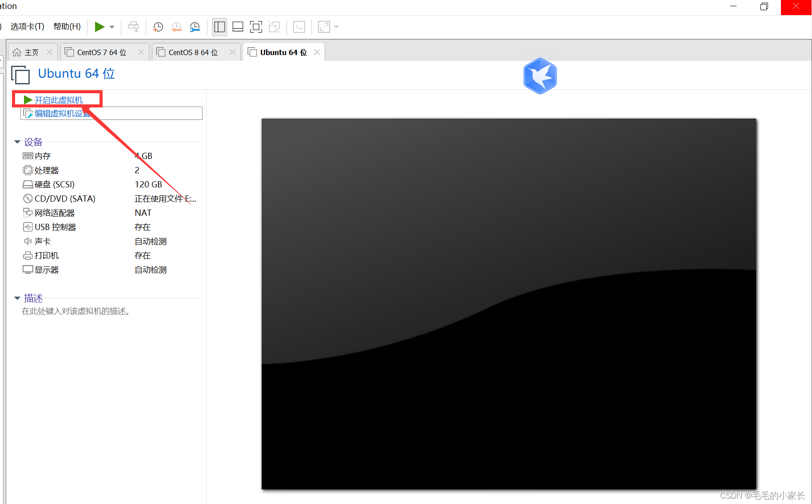Collapse the 设备 section
This screenshot has height=504, width=812.
pos(17,142)
